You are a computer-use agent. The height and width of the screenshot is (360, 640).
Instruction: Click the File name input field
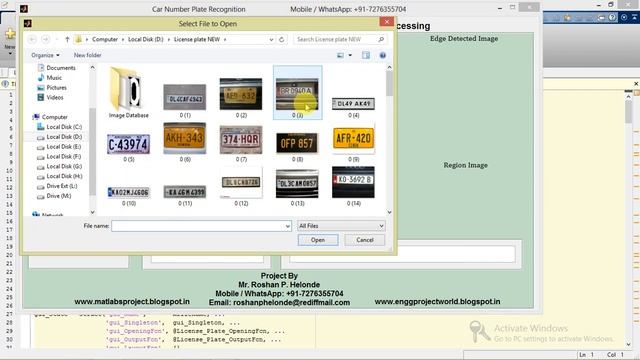[201, 226]
